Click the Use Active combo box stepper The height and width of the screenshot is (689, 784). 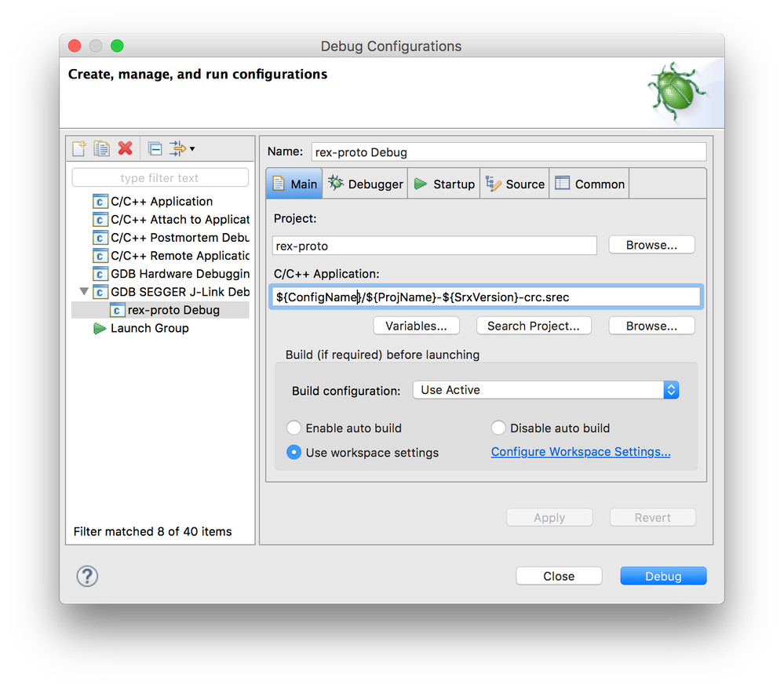pos(671,390)
